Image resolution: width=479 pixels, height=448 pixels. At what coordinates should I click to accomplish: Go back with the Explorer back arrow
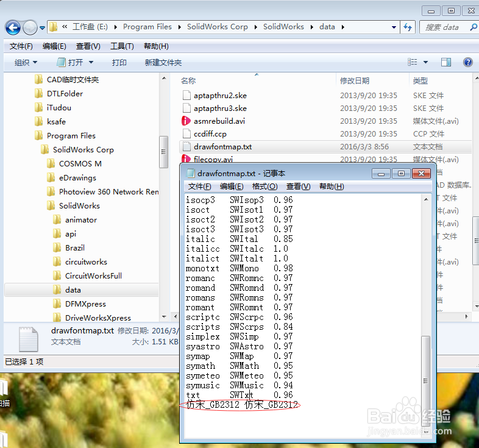point(13,28)
